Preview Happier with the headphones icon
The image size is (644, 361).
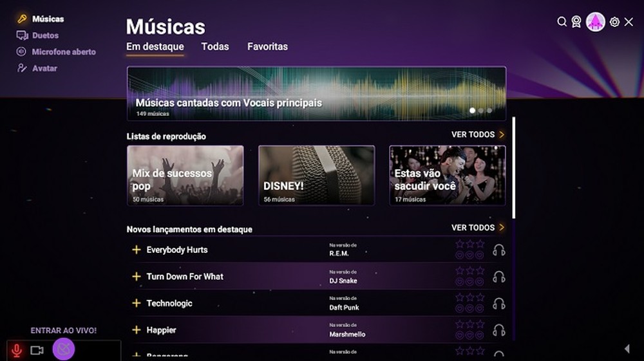point(498,330)
